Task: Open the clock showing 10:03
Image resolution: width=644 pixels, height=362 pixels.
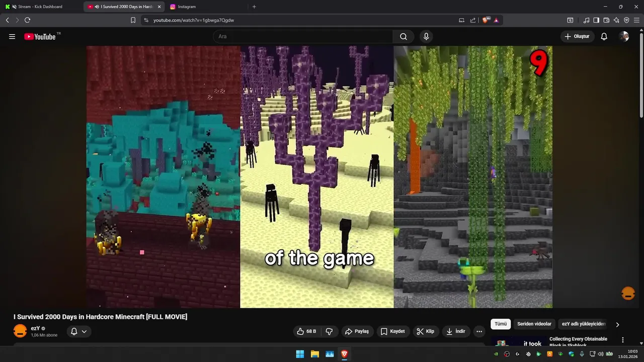Action: point(628,354)
